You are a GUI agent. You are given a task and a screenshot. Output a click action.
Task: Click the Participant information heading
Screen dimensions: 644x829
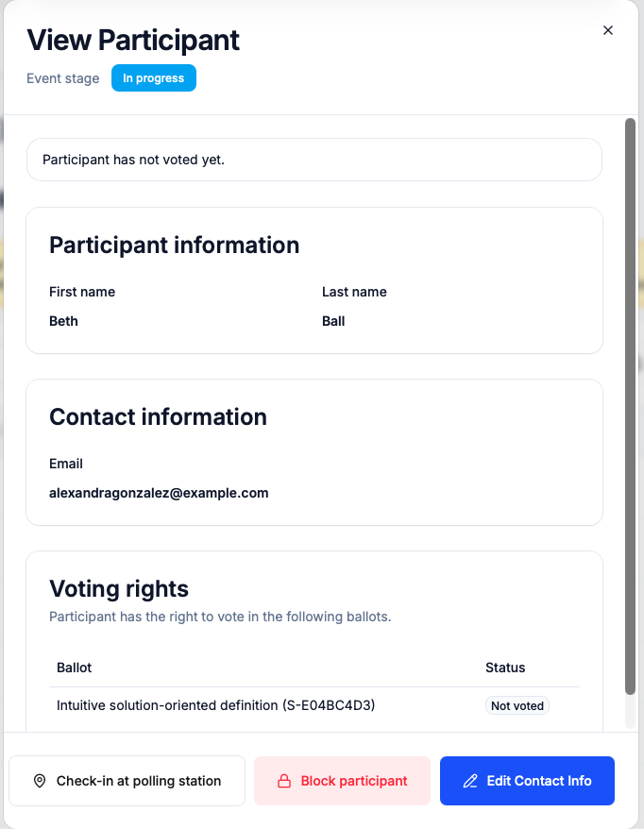tap(174, 245)
